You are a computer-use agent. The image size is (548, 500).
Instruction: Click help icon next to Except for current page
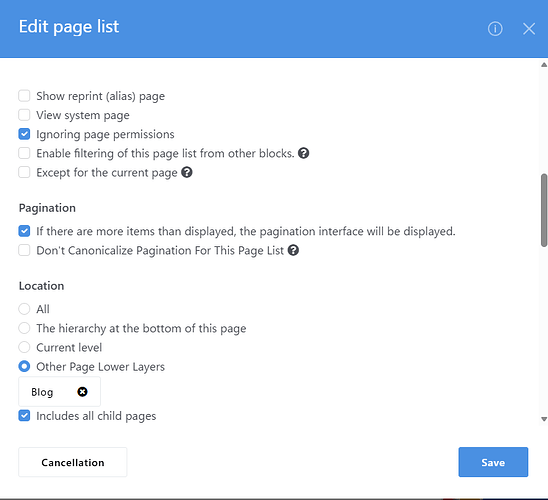pos(187,172)
